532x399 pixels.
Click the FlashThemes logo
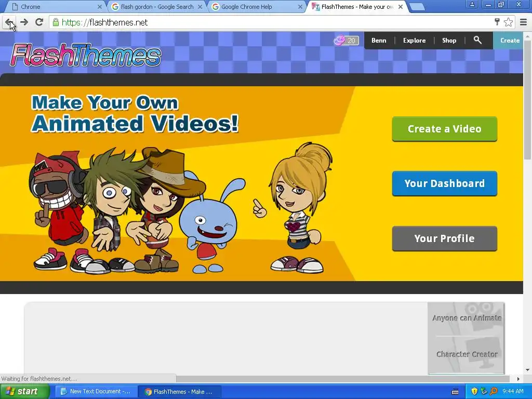click(x=86, y=55)
